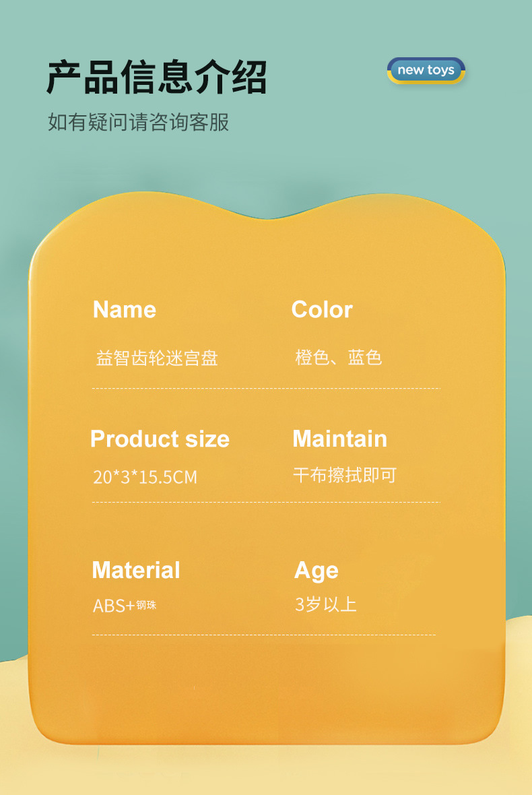Click the word "toys" in the badge
This screenshot has width=532, height=795.
point(440,70)
